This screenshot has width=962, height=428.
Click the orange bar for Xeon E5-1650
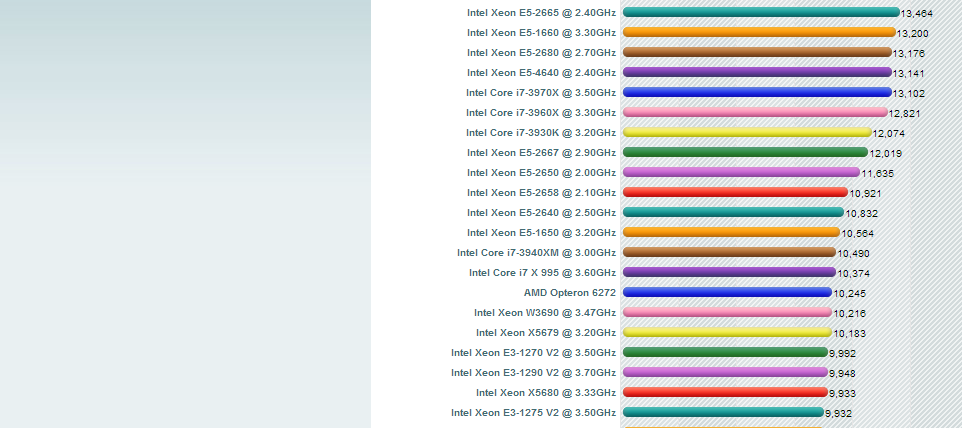[x=731, y=232]
